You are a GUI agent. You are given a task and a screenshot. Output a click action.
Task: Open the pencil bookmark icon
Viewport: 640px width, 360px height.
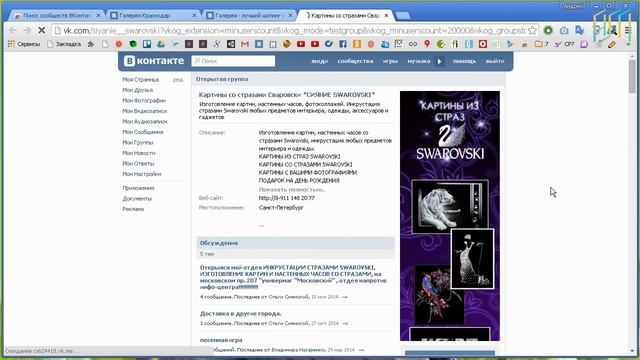point(612,44)
